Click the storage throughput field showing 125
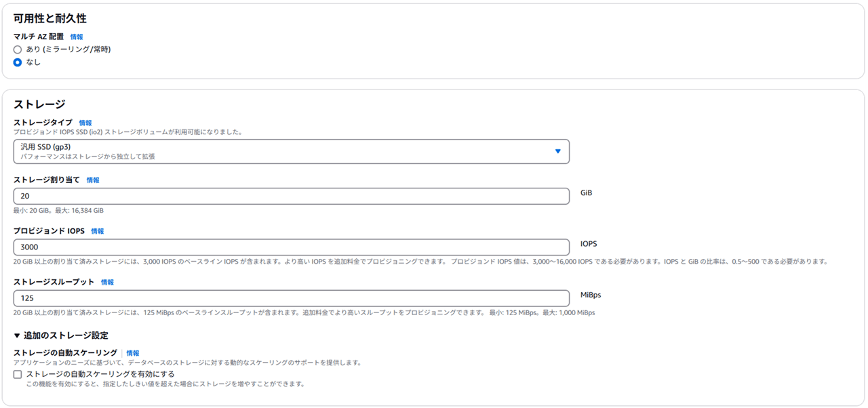This screenshot has width=868, height=408. coord(291,298)
